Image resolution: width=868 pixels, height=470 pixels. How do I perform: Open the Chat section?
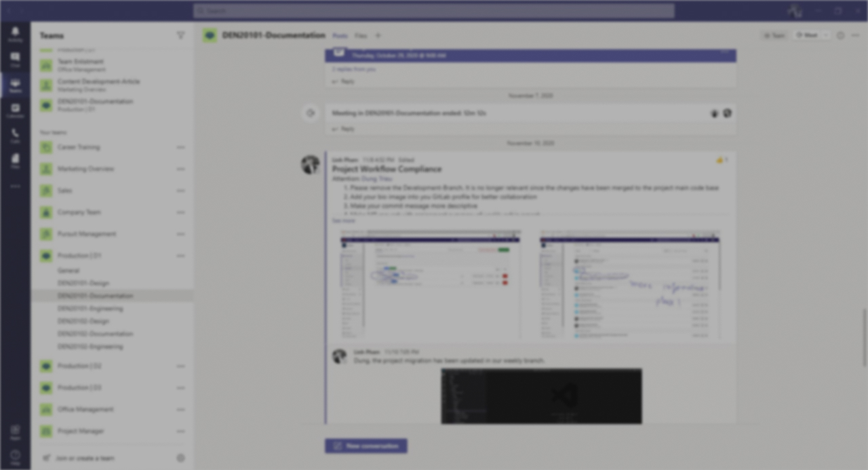coord(15,60)
